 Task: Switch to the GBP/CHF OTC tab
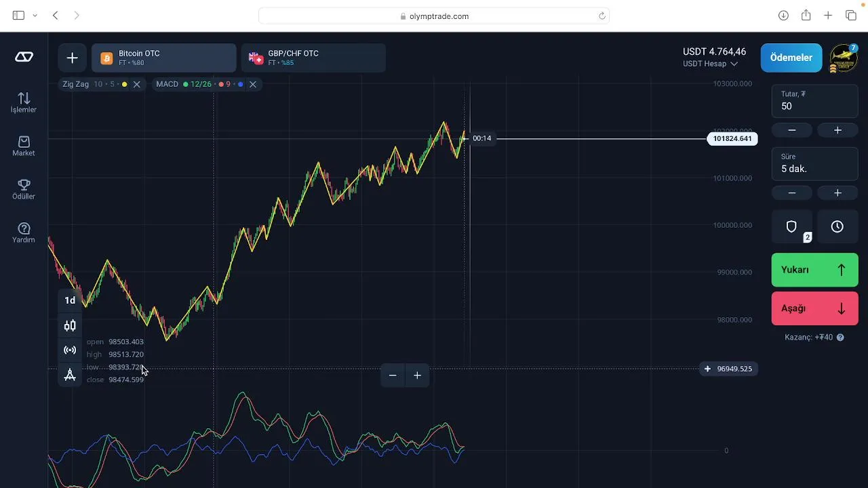tap(313, 58)
